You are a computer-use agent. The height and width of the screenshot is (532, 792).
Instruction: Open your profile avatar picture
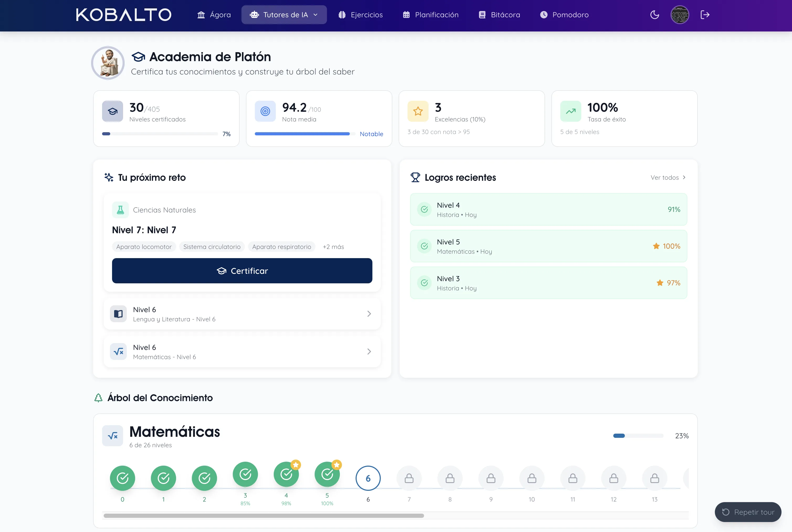[680, 15]
